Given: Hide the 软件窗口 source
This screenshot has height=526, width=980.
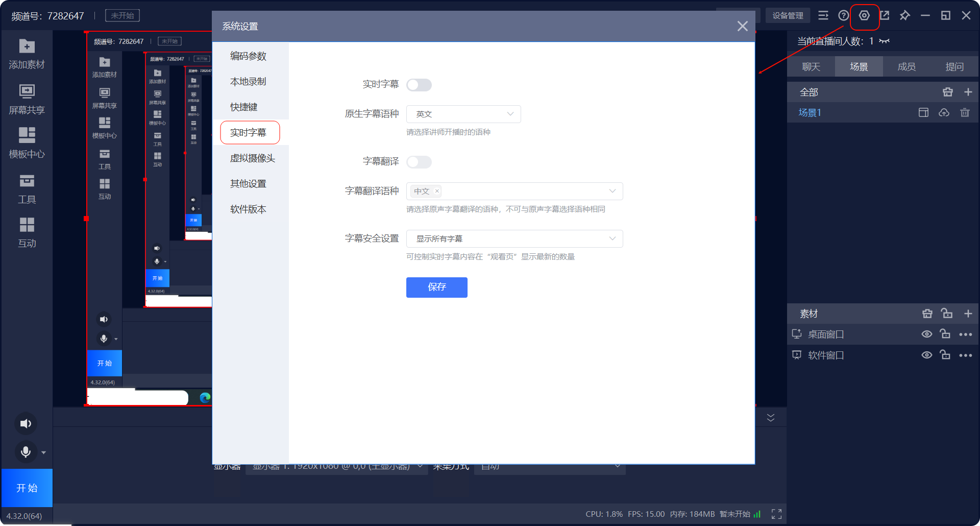Looking at the screenshot, I should tap(927, 355).
